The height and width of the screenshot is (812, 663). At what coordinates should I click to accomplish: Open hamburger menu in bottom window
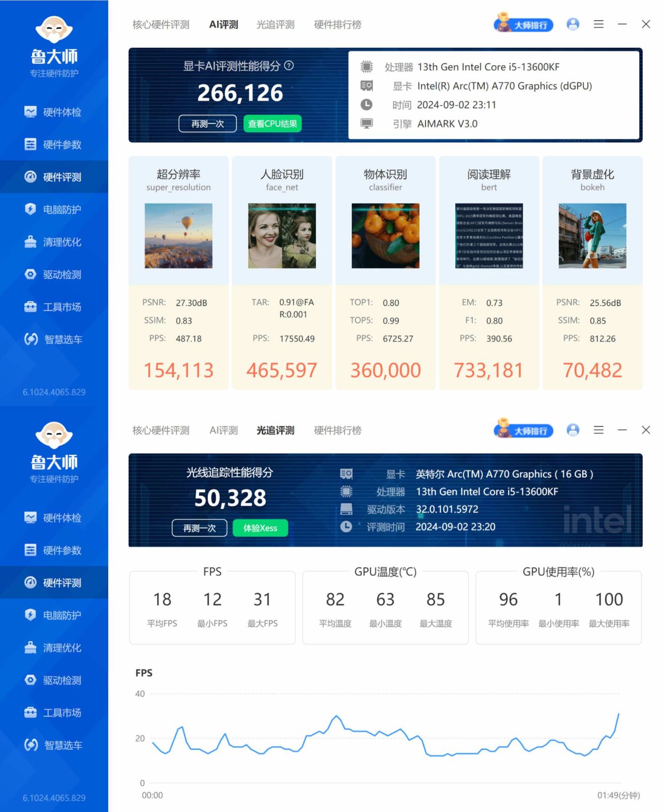[599, 430]
